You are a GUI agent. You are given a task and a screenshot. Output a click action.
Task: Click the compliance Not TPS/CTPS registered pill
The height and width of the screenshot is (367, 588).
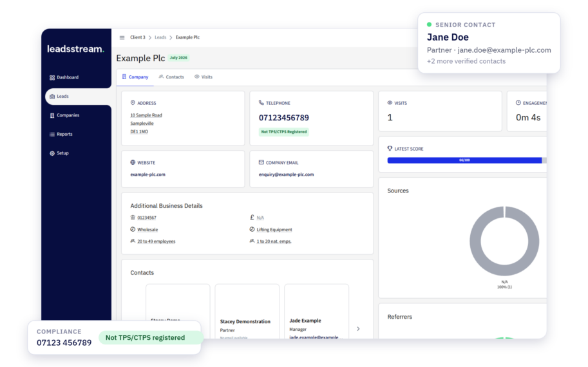click(x=150, y=338)
